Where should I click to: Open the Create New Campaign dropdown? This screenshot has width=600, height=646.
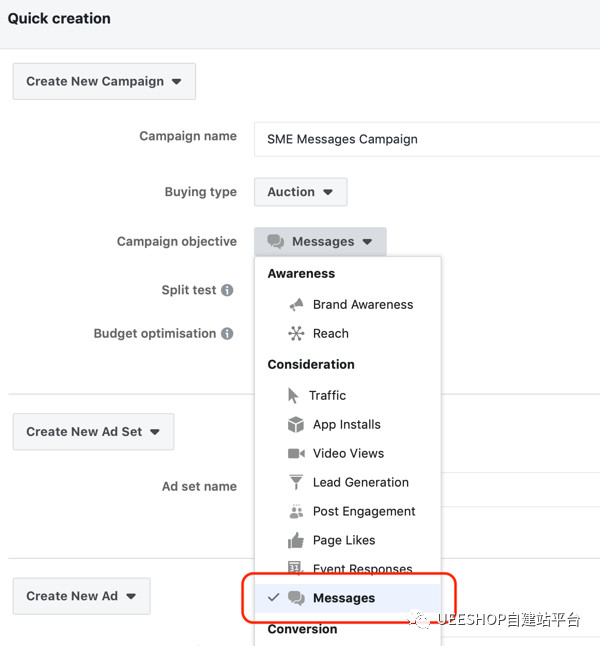point(104,82)
